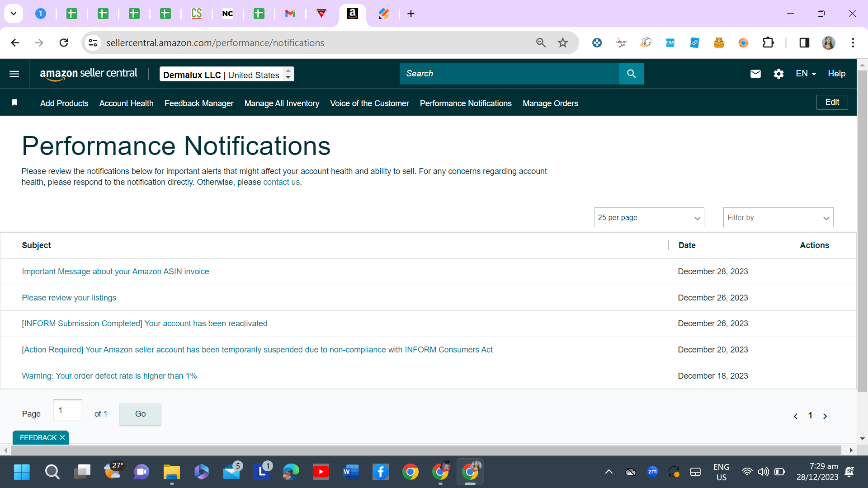Open the hamburger navigation menu

click(x=14, y=74)
